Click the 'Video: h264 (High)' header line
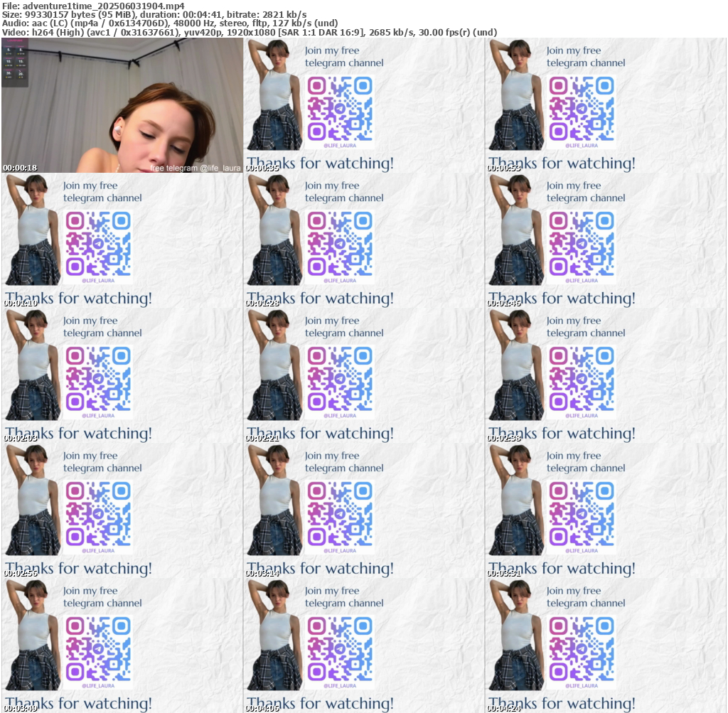 tap(250, 33)
